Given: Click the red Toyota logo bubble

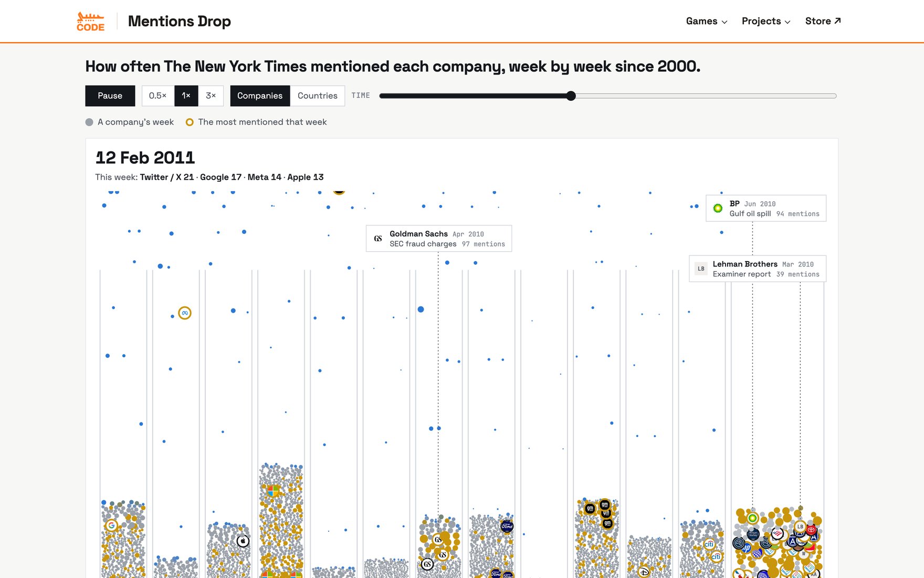Looking at the screenshot, I should tap(811, 530).
